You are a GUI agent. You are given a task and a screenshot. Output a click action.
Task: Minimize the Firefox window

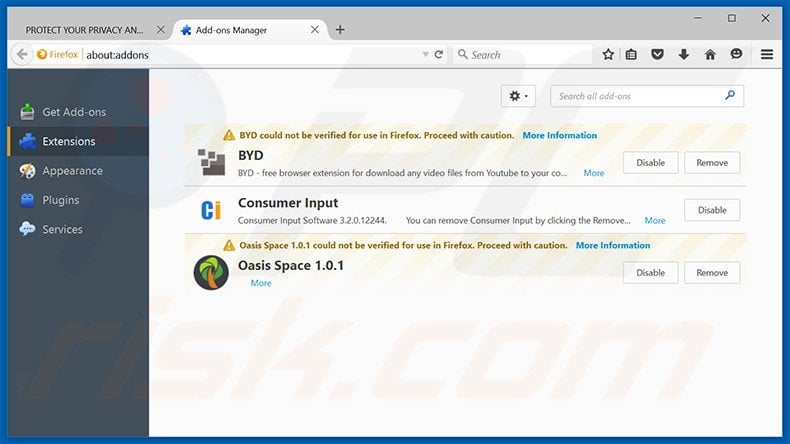[x=697, y=18]
